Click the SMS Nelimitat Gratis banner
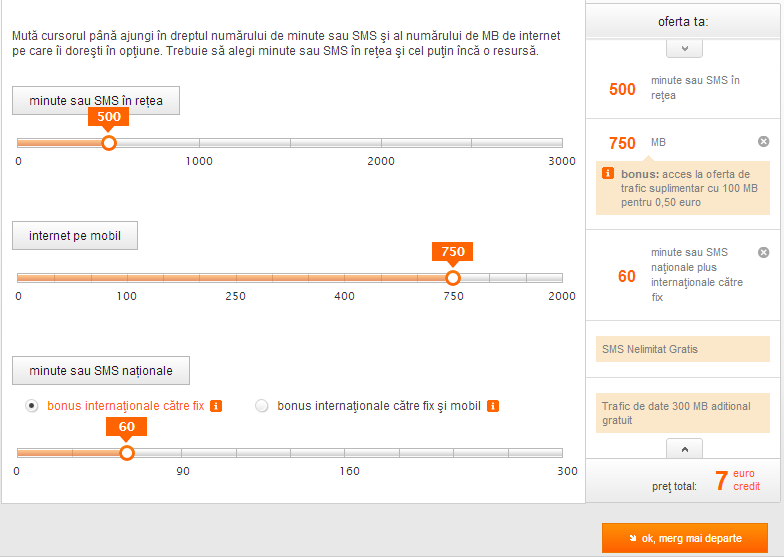Image resolution: width=784 pixels, height=557 pixels. pyautogui.click(x=682, y=349)
